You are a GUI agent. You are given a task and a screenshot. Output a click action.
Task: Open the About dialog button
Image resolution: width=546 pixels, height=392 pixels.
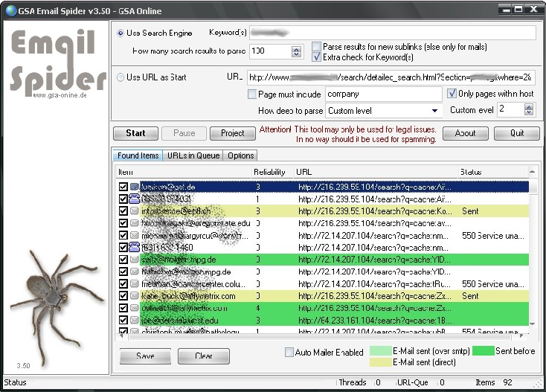(465, 133)
